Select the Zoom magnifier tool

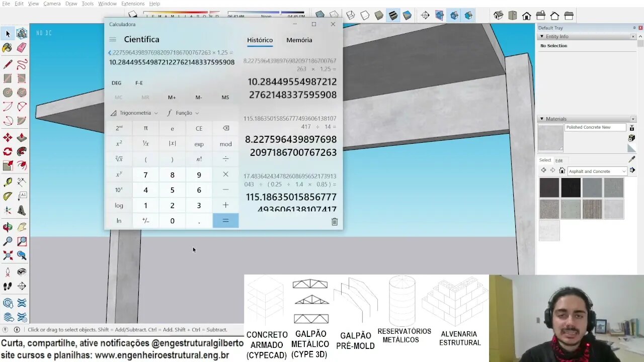(x=8, y=241)
